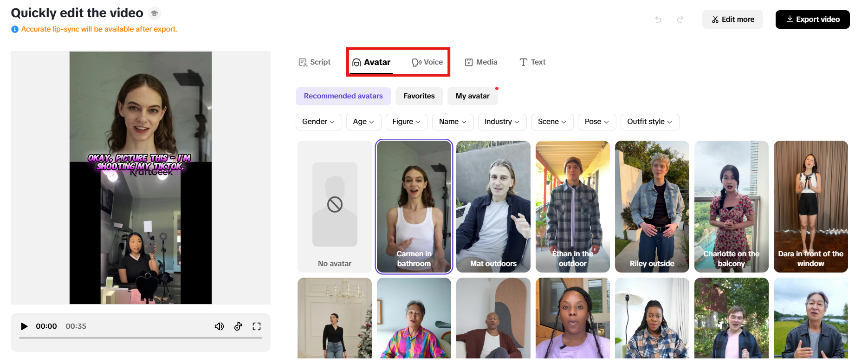Click the TikTok icon in player bar
The width and height of the screenshot is (868, 364).
click(238, 326)
